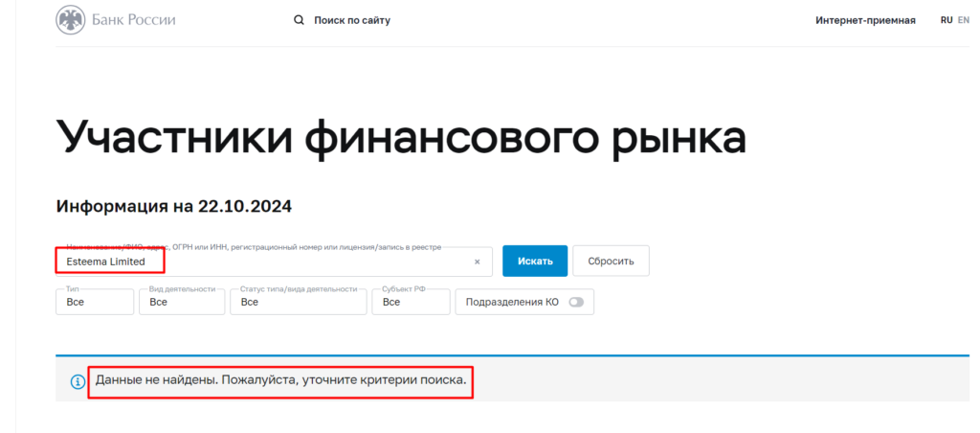Open the Субъект РФ dropdown
The height and width of the screenshot is (433, 980).
point(411,302)
